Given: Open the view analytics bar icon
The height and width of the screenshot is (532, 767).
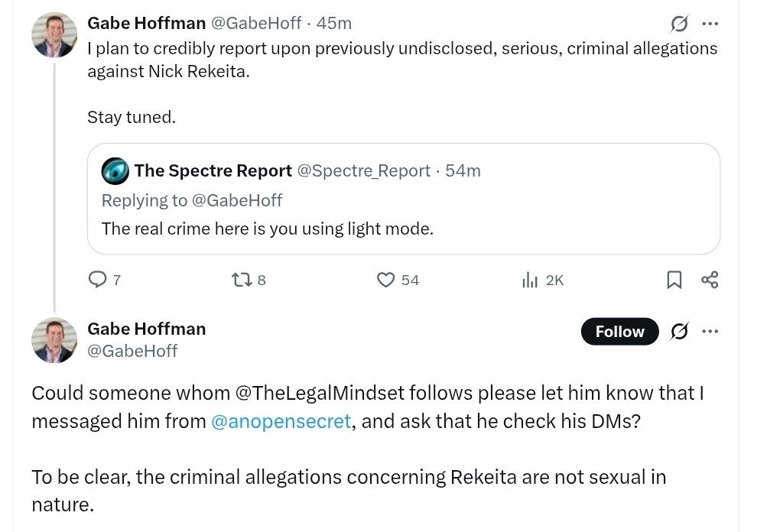Looking at the screenshot, I should click(x=530, y=280).
